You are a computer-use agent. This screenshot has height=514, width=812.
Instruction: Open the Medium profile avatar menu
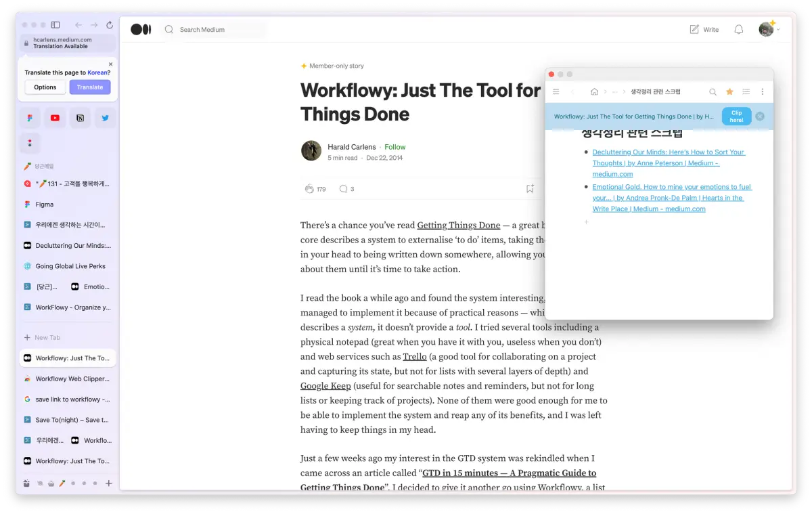click(766, 29)
